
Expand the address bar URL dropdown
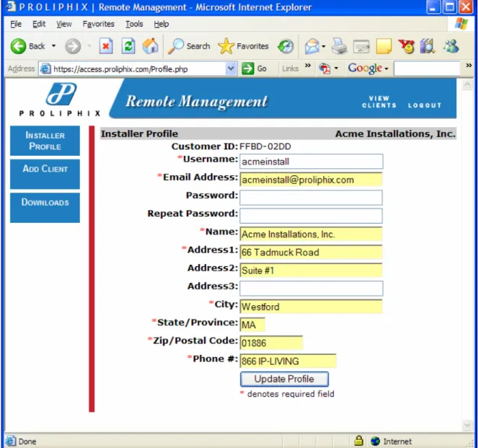tap(231, 69)
